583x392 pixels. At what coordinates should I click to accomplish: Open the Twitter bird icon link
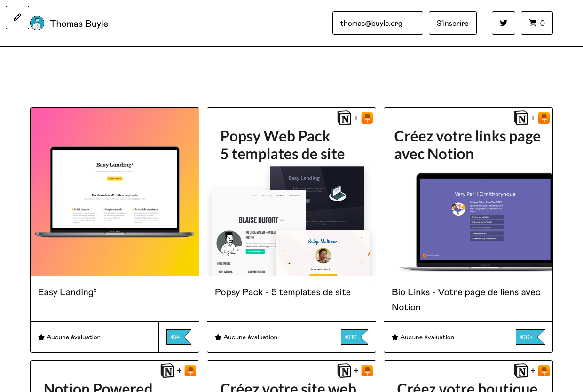(504, 23)
